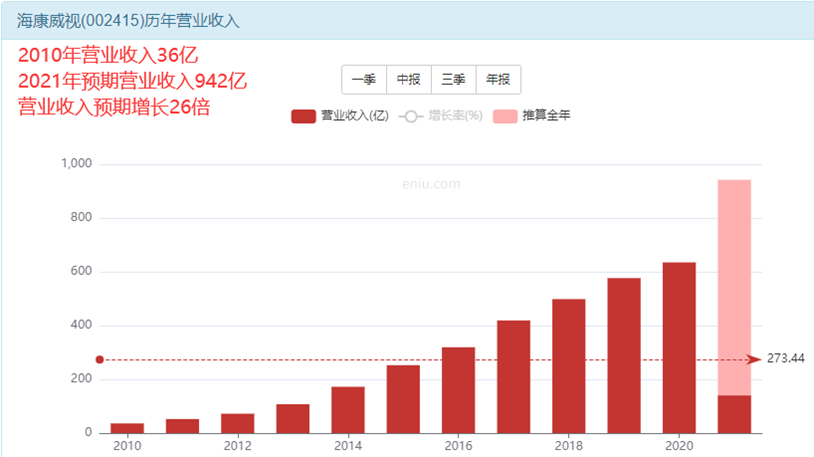Click the 2014 revenue bar
Viewport: 814px width, 457px height.
point(348,410)
